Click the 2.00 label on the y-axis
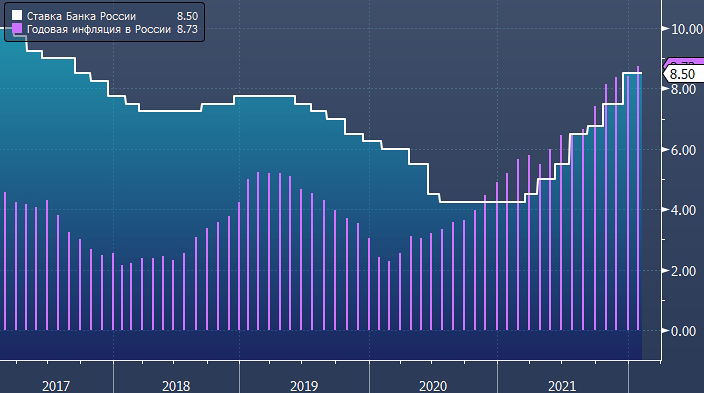Viewport: 704px width, 393px height. [x=683, y=271]
